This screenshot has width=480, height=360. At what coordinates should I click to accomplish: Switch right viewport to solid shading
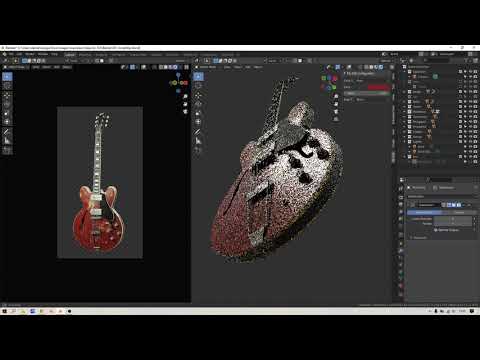tap(371, 67)
